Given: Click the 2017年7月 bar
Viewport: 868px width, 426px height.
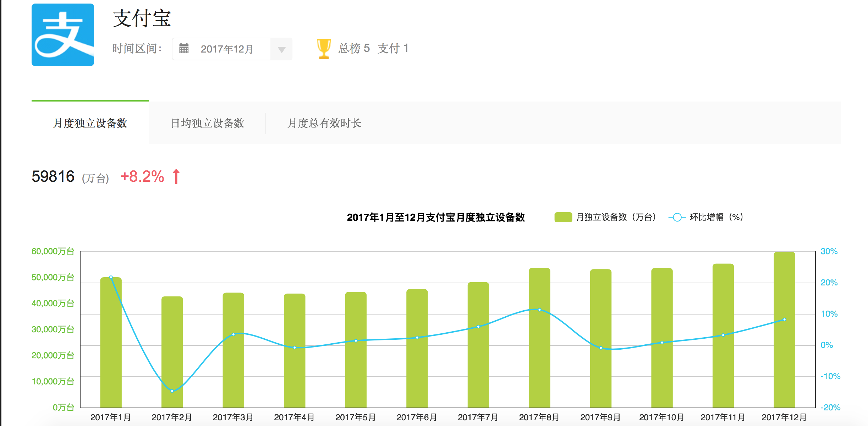Looking at the screenshot, I should (x=478, y=345).
